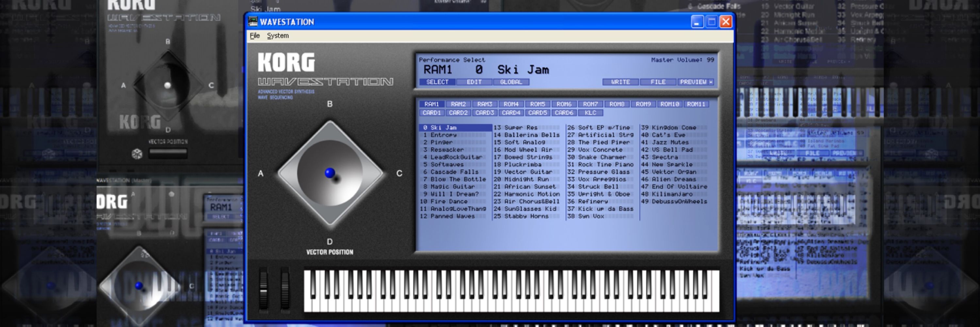
Task: Switch to ROM7 bank
Action: (x=590, y=104)
